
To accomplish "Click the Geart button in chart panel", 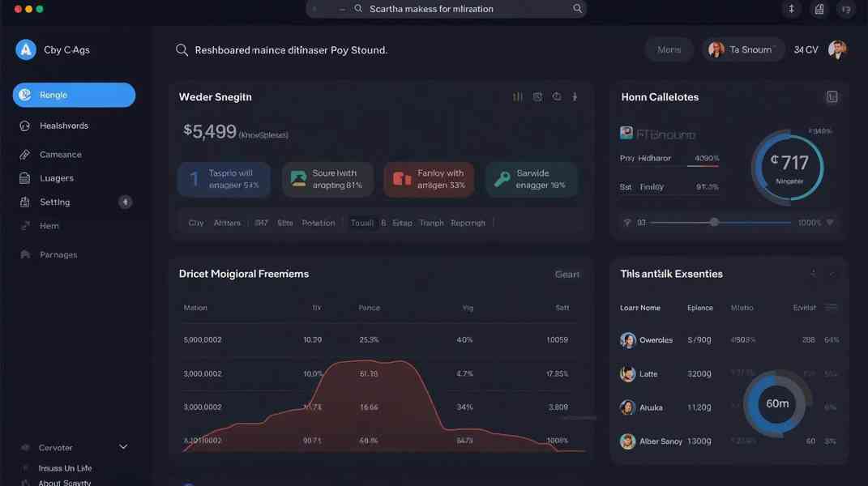I will (567, 275).
